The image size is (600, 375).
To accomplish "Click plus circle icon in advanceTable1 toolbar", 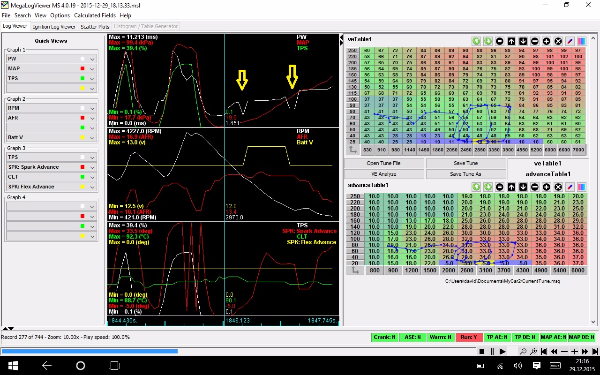I will point(546,187).
